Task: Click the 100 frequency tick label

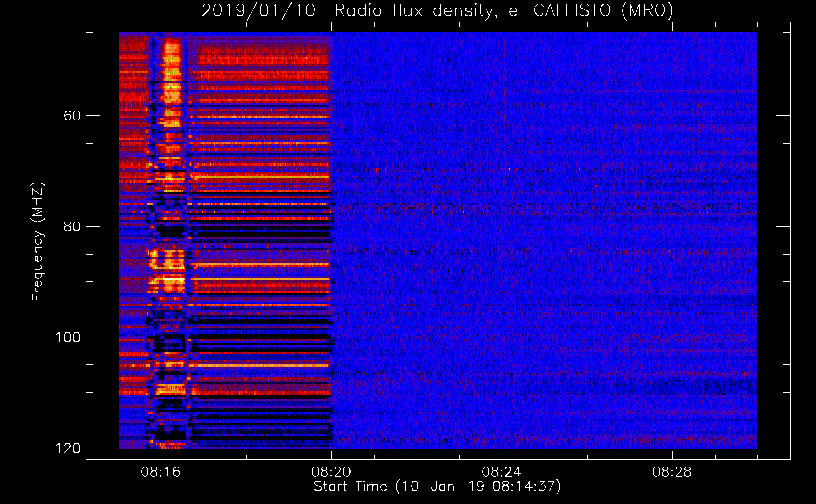Action: 68,337
